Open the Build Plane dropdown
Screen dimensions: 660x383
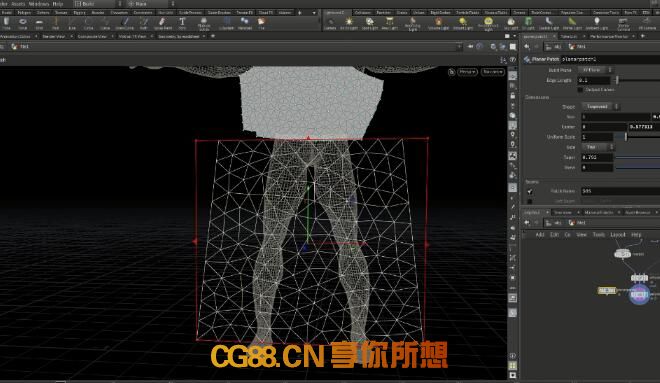click(597, 70)
